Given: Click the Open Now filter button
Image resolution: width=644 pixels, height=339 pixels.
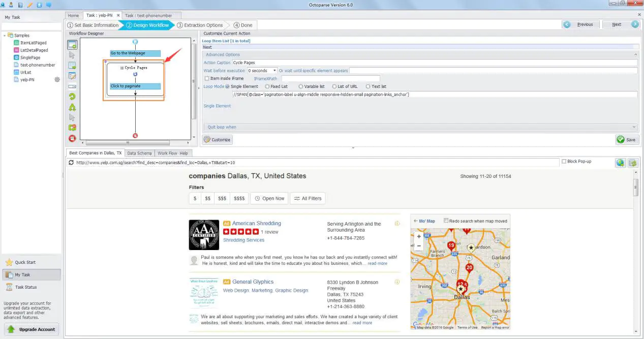Looking at the screenshot, I should click(269, 198).
